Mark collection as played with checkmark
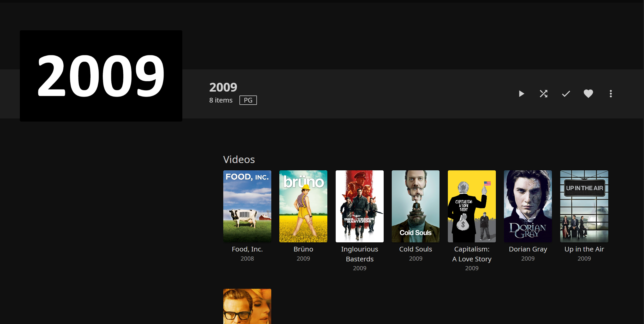Image resolution: width=644 pixels, height=324 pixels. (566, 94)
